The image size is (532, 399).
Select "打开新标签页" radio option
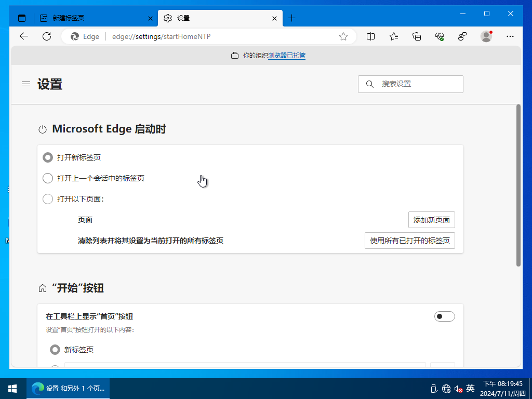click(48, 157)
